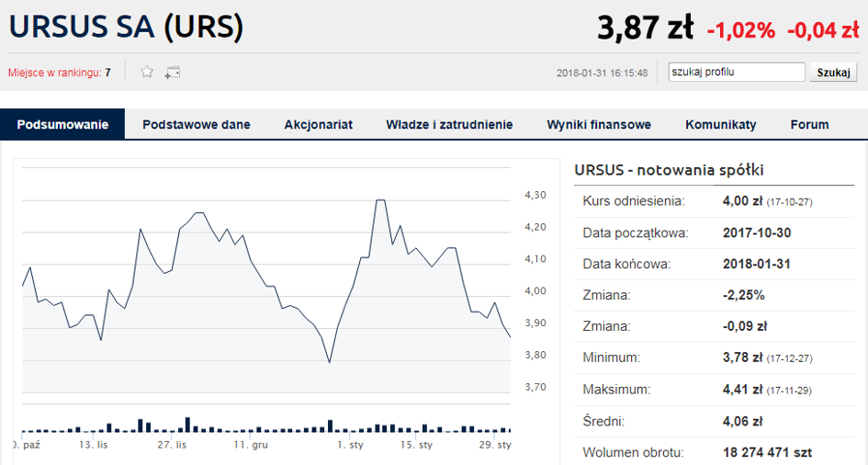This screenshot has height=465, width=868.
Task: Click the Data końcowa value 2018-01-31
Action: point(757,264)
